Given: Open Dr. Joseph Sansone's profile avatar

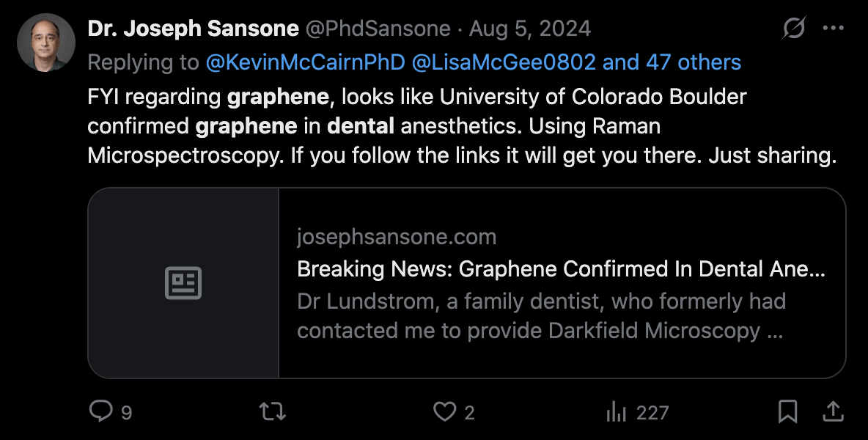Looking at the screenshot, I should [x=45, y=43].
